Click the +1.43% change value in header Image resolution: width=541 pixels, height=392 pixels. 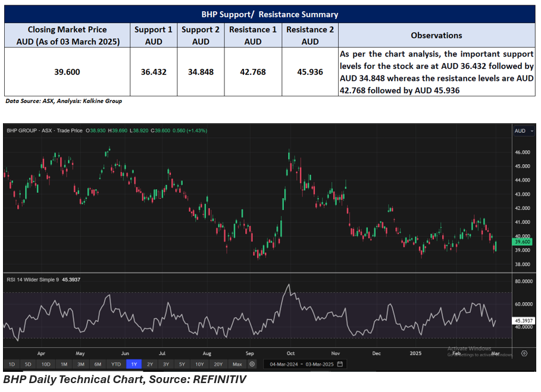click(x=197, y=131)
